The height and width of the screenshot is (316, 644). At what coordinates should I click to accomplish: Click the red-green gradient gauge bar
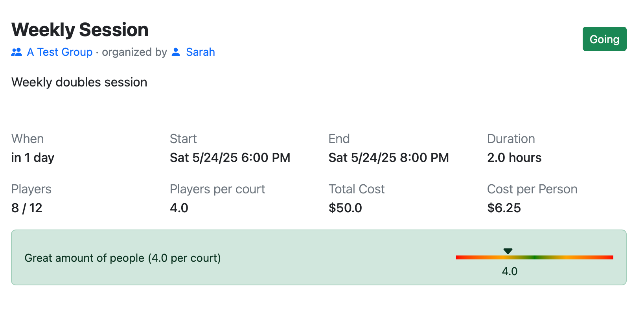click(534, 257)
